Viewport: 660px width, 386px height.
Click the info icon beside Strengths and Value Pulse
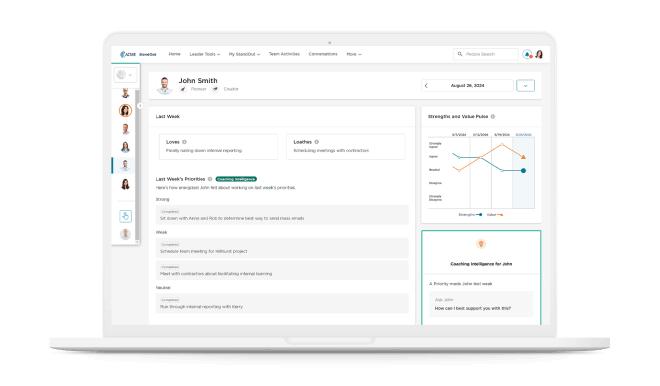[493, 117]
